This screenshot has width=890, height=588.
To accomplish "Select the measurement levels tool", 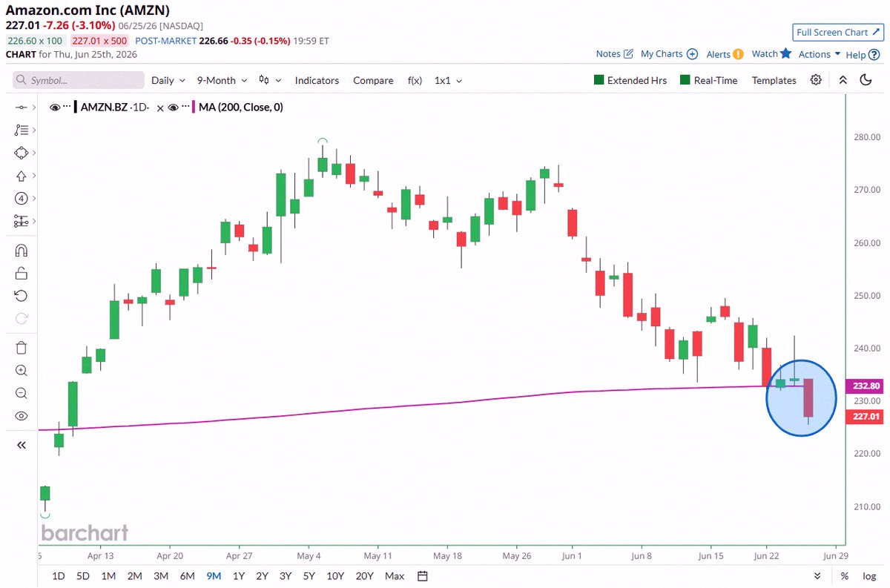I will pyautogui.click(x=21, y=221).
